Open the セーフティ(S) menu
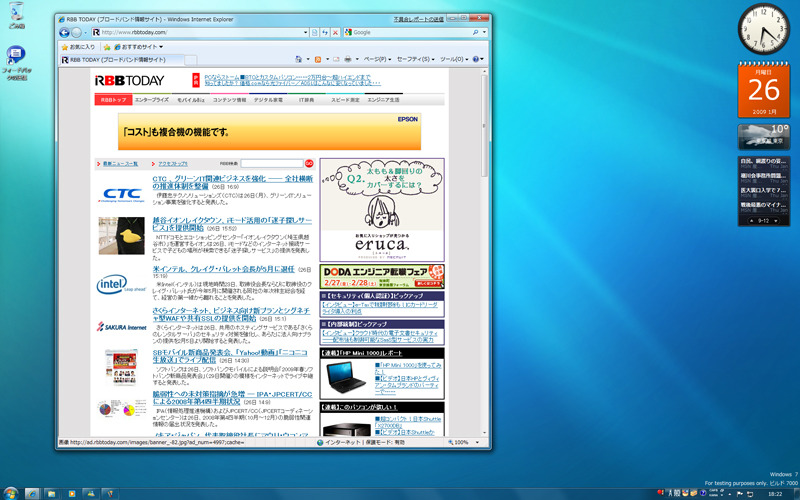The height and width of the screenshot is (500, 800). pyautogui.click(x=415, y=59)
